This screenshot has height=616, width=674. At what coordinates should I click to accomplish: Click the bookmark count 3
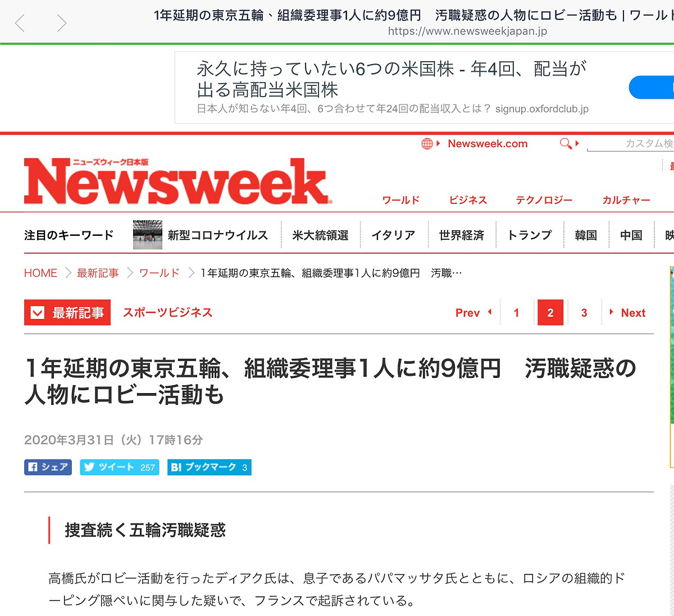point(244,467)
